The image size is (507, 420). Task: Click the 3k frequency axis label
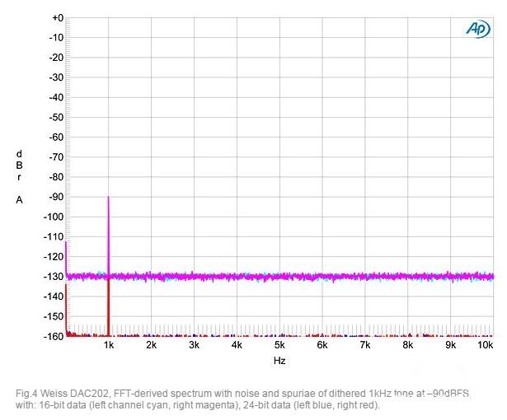pos(194,345)
